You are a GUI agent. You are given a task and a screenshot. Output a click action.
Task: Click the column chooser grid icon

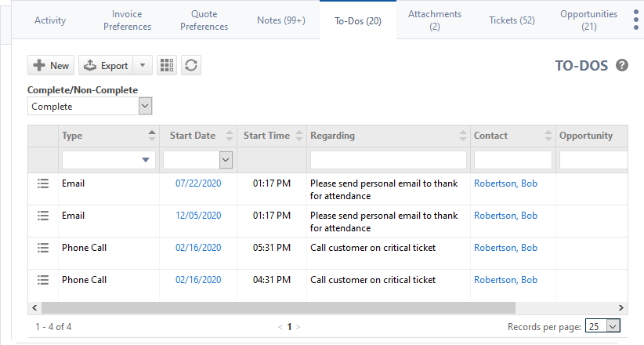pyautogui.click(x=167, y=66)
